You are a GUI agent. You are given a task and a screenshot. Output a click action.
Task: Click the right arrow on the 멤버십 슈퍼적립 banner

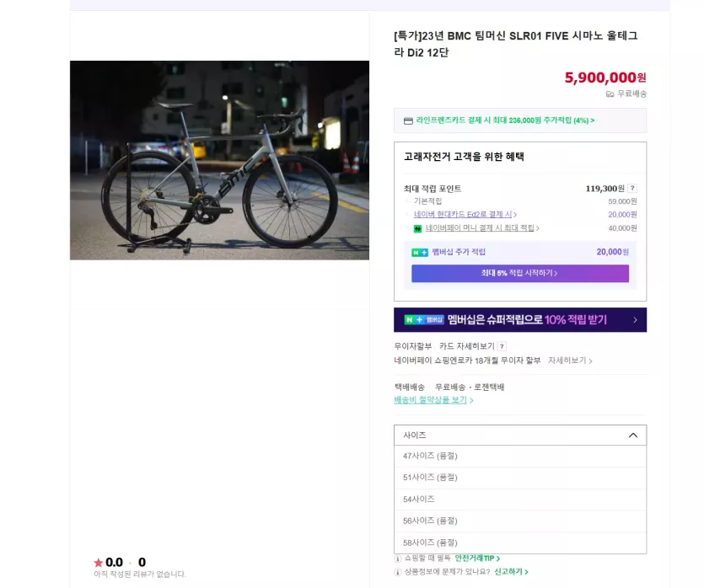(x=635, y=320)
